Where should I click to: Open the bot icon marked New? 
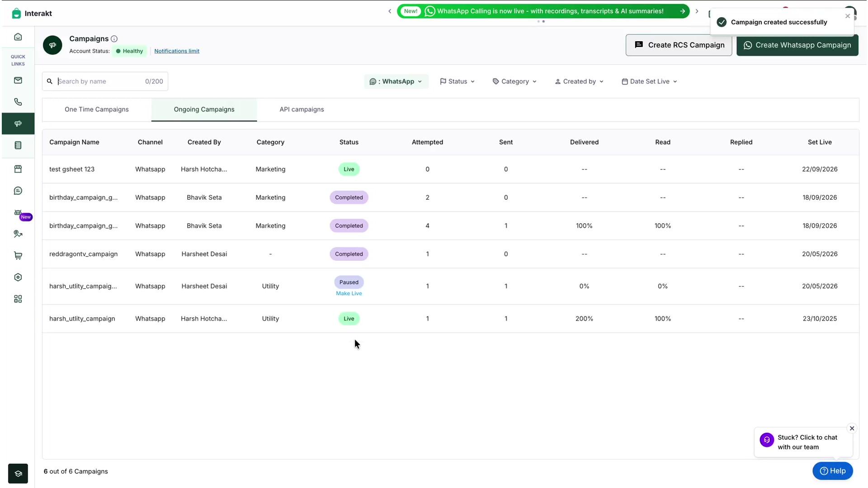(x=18, y=212)
